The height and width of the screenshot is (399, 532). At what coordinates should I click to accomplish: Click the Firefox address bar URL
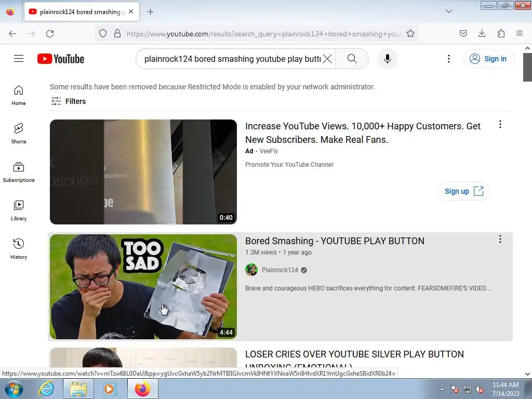263,34
